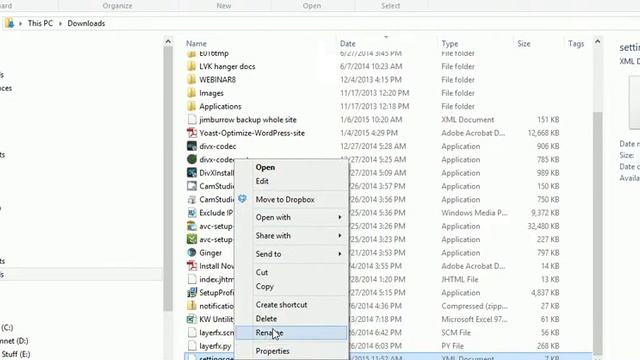Viewport: 640px width, 360px height.
Task: Choose Cut from the context menu
Action: click(x=262, y=272)
